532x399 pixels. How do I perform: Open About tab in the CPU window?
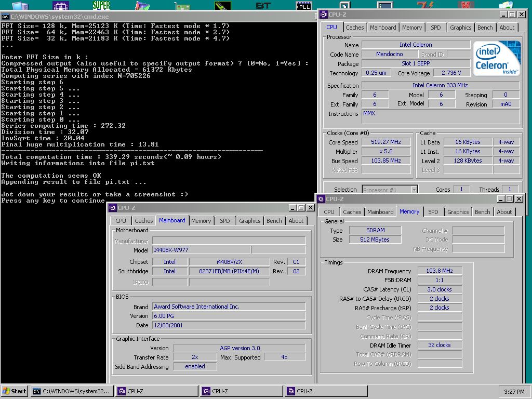coord(507,28)
